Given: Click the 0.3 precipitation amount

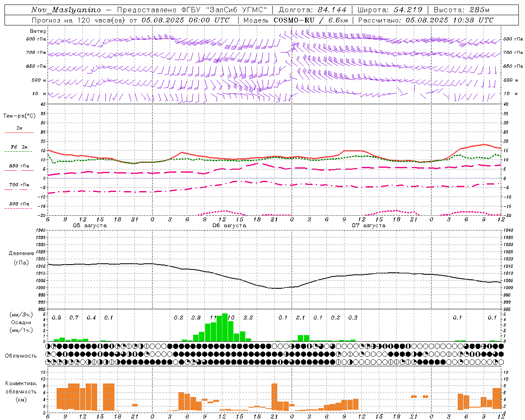Looking at the screenshot, I should point(353,318).
